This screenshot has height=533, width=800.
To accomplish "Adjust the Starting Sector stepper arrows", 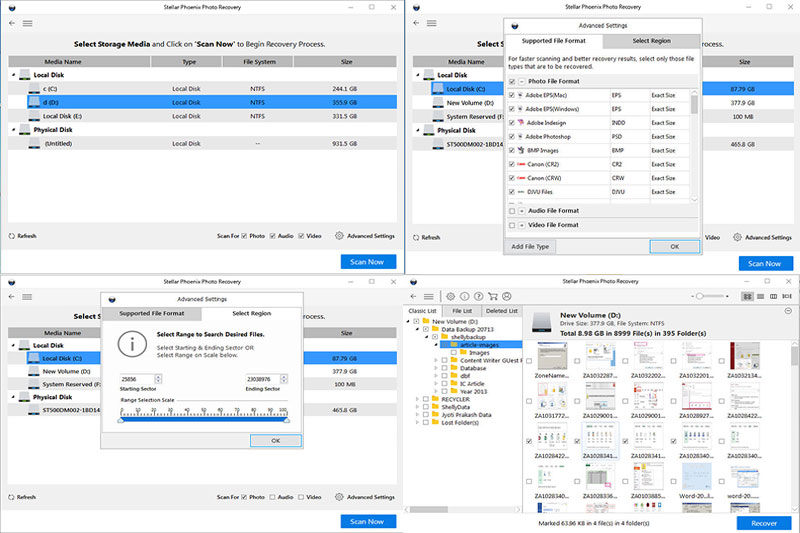I will pyautogui.click(x=158, y=379).
